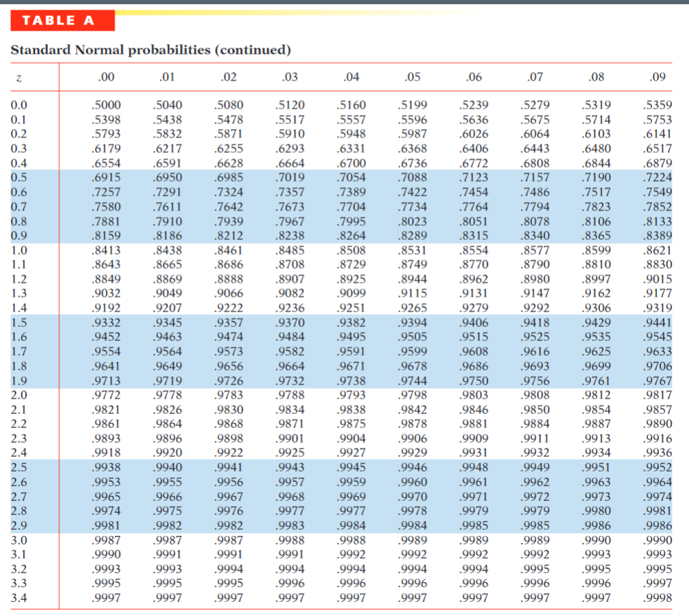Click the red TABLE A header label
Image resolution: width=689 pixels, height=616 pixels.
(x=62, y=20)
